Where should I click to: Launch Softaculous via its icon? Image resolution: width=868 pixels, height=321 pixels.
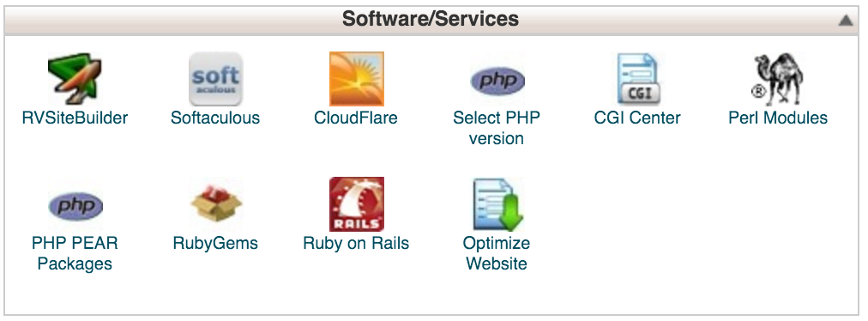tap(215, 79)
